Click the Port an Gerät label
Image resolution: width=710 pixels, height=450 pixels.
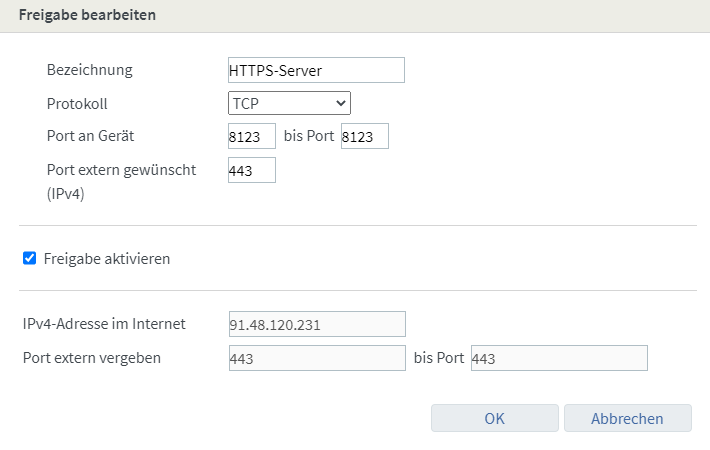click(x=91, y=136)
